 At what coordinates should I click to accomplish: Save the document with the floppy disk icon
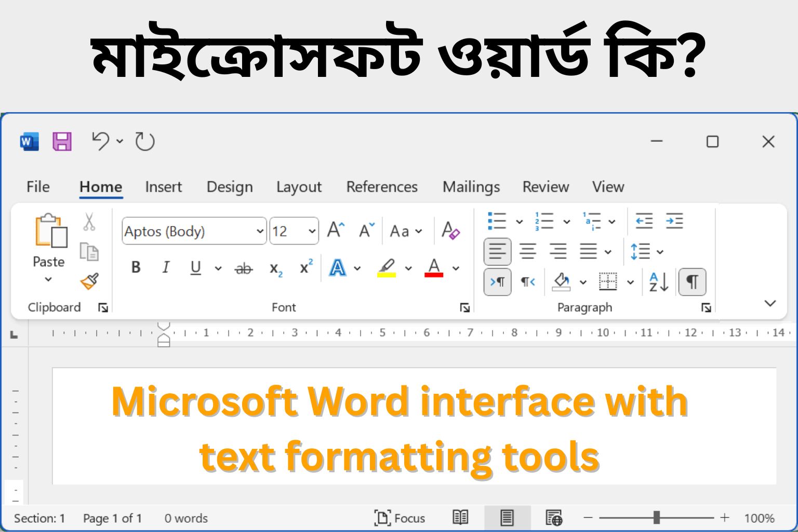click(62, 141)
